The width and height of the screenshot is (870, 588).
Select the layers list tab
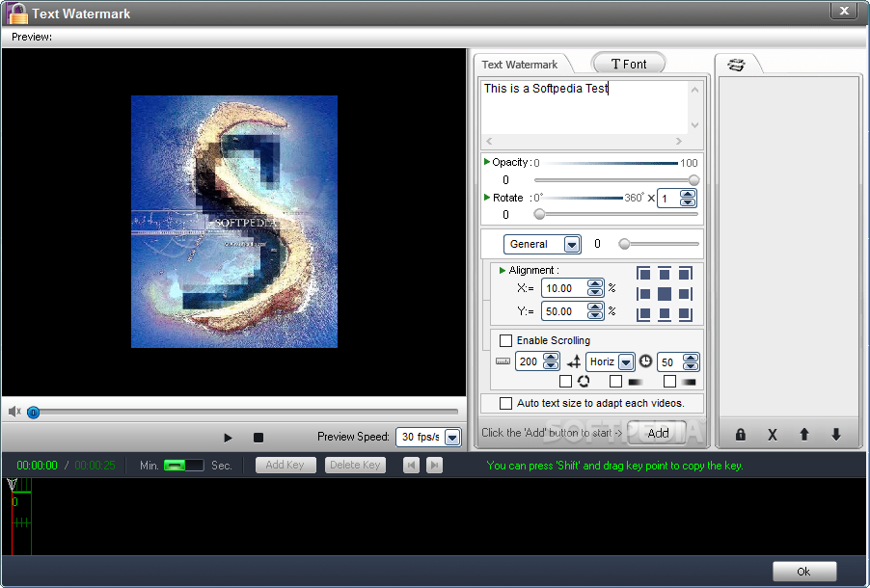(736, 65)
